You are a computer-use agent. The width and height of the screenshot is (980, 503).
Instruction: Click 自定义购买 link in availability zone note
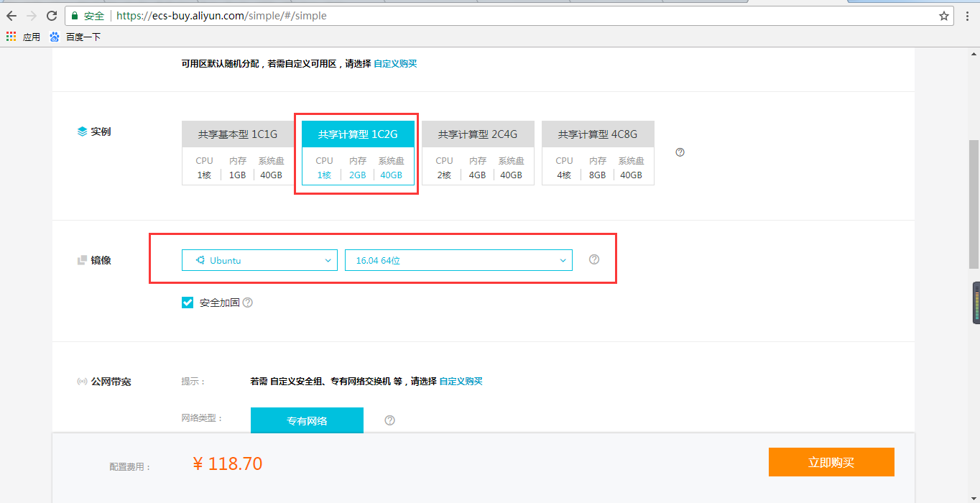click(395, 63)
